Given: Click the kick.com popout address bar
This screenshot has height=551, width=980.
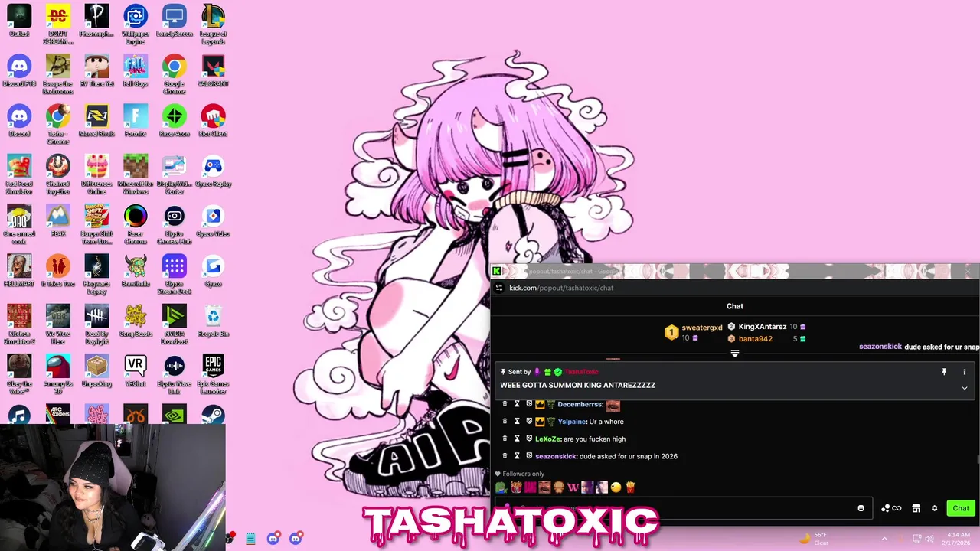Looking at the screenshot, I should 561,288.
